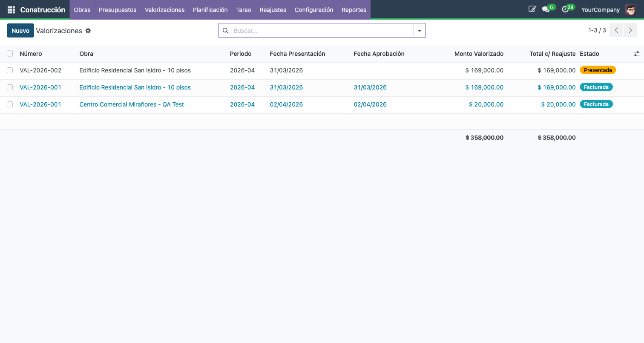Switch to the Planificación menu
Screen dimensions: 644x343
coord(210,9)
